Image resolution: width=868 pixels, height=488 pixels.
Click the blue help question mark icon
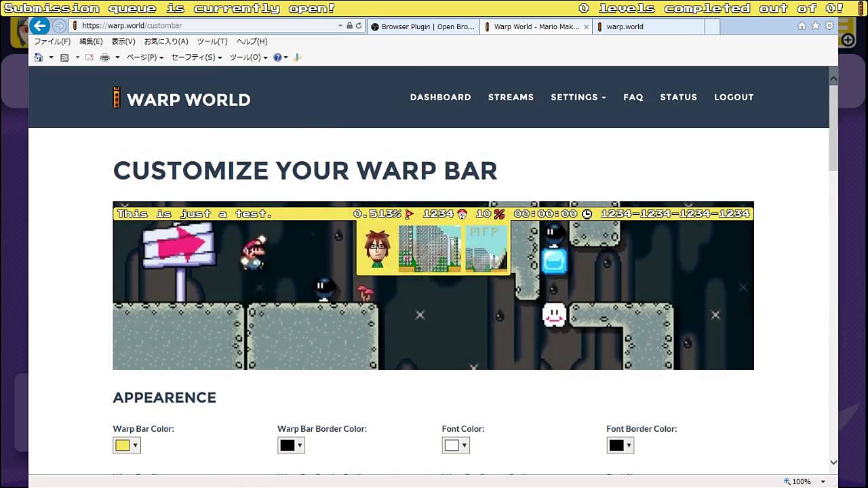[277, 58]
